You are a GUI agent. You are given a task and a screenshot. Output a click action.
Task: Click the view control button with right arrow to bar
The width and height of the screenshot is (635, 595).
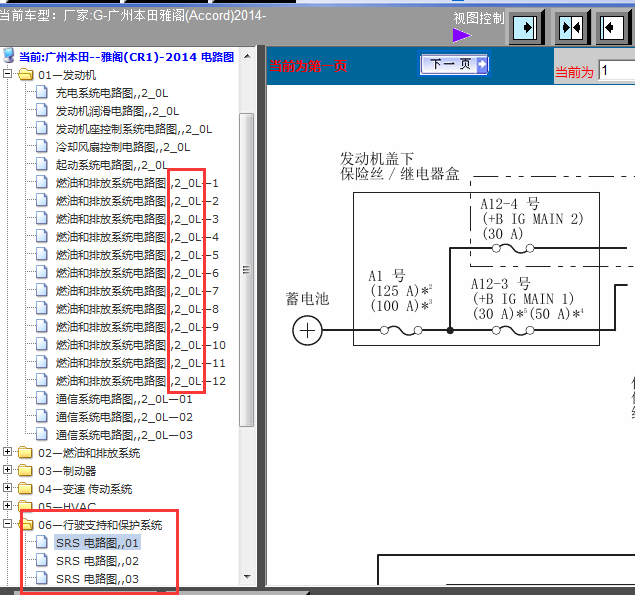click(525, 28)
